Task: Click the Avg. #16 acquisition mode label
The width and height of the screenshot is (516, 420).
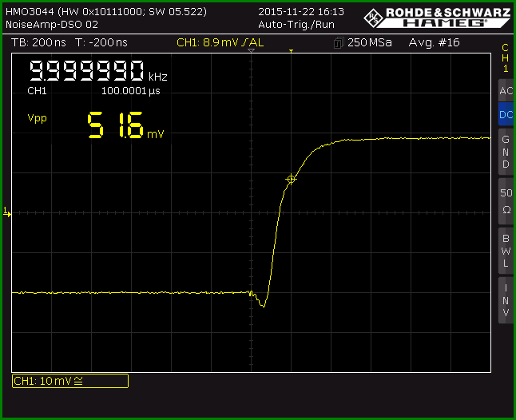Action: [x=434, y=42]
